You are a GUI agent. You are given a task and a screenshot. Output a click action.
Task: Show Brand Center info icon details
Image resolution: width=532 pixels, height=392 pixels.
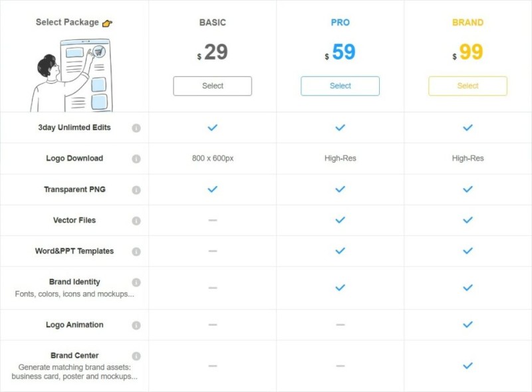click(x=136, y=356)
